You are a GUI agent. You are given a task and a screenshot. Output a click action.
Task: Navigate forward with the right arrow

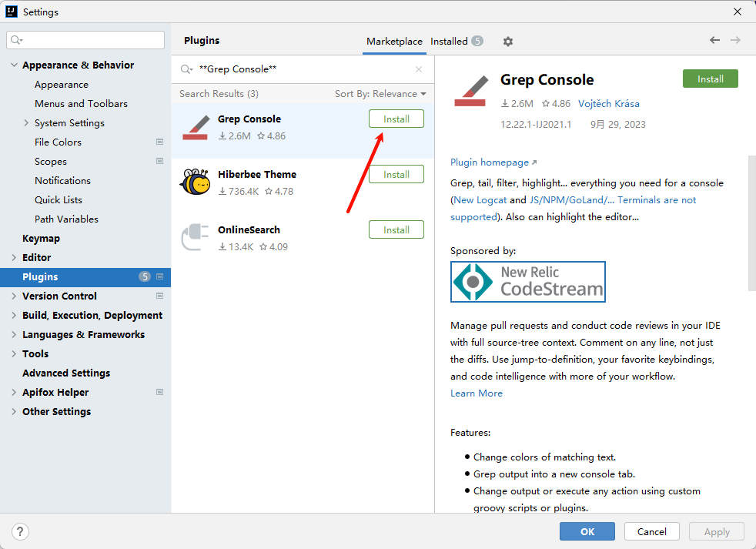(x=735, y=40)
